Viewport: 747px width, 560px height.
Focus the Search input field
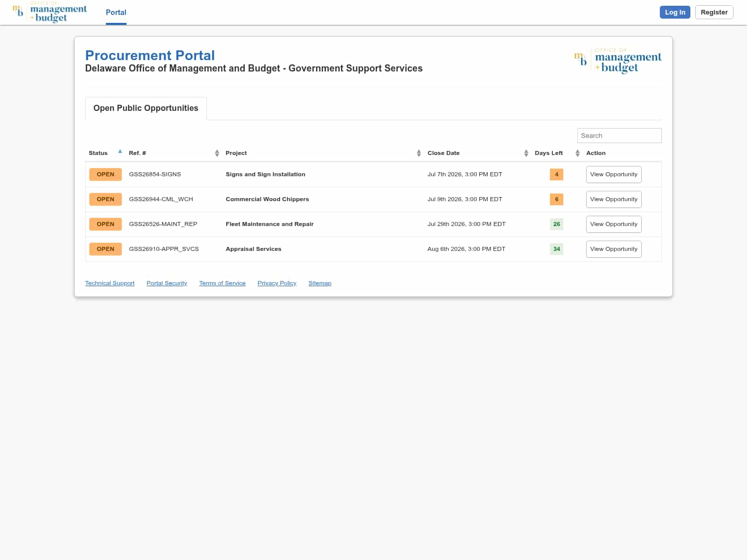click(619, 135)
